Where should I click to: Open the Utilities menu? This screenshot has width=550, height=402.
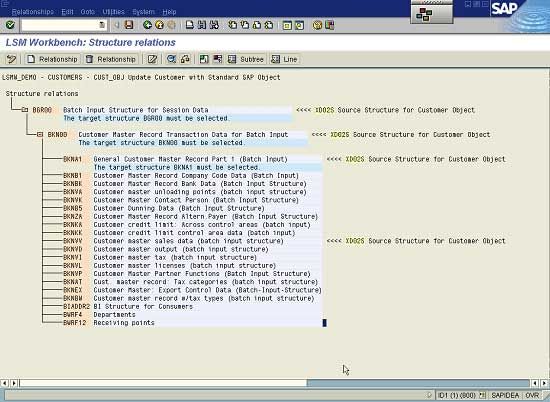click(113, 12)
